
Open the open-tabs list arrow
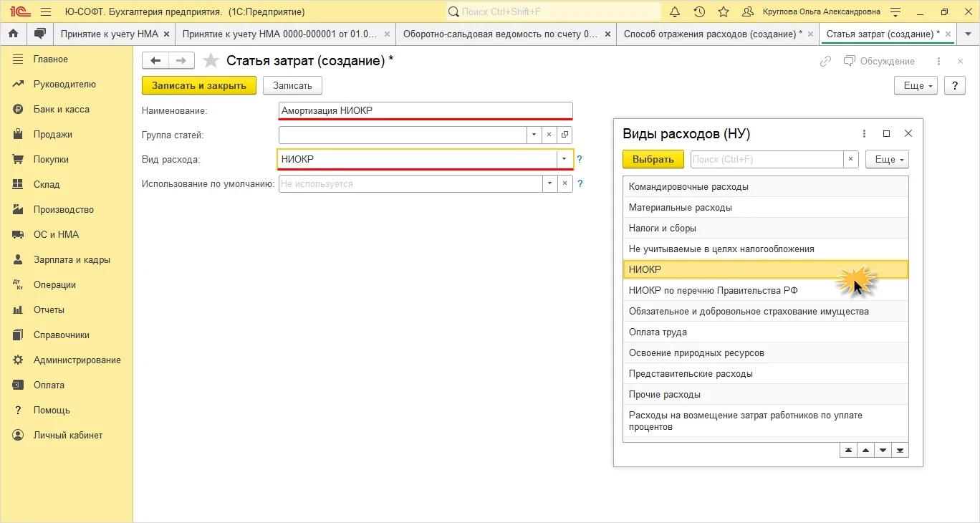(x=968, y=34)
